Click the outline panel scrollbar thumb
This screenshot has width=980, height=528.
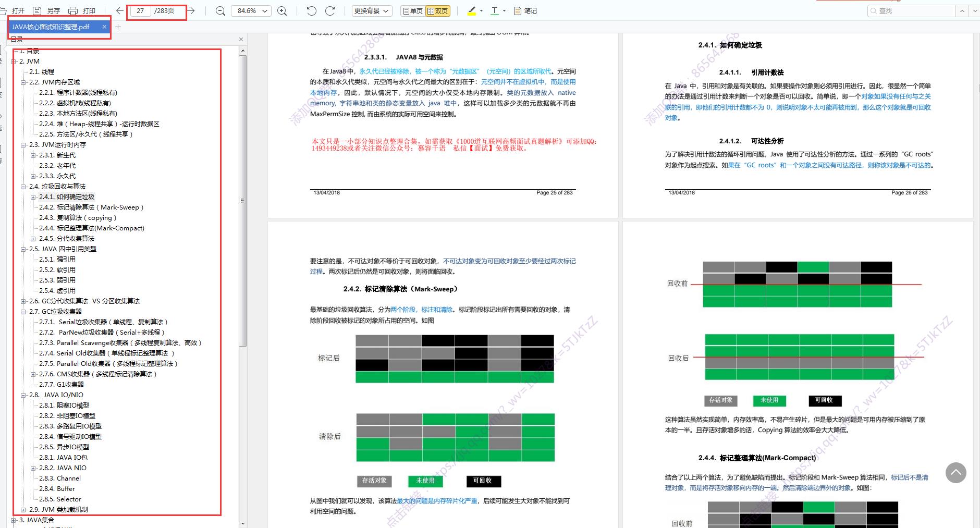(x=242, y=201)
